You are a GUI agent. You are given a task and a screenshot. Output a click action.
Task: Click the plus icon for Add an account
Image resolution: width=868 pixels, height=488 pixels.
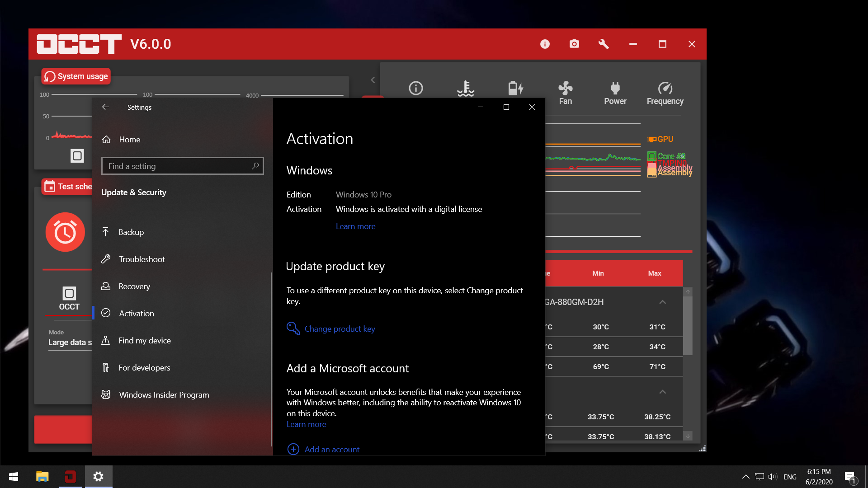click(293, 449)
